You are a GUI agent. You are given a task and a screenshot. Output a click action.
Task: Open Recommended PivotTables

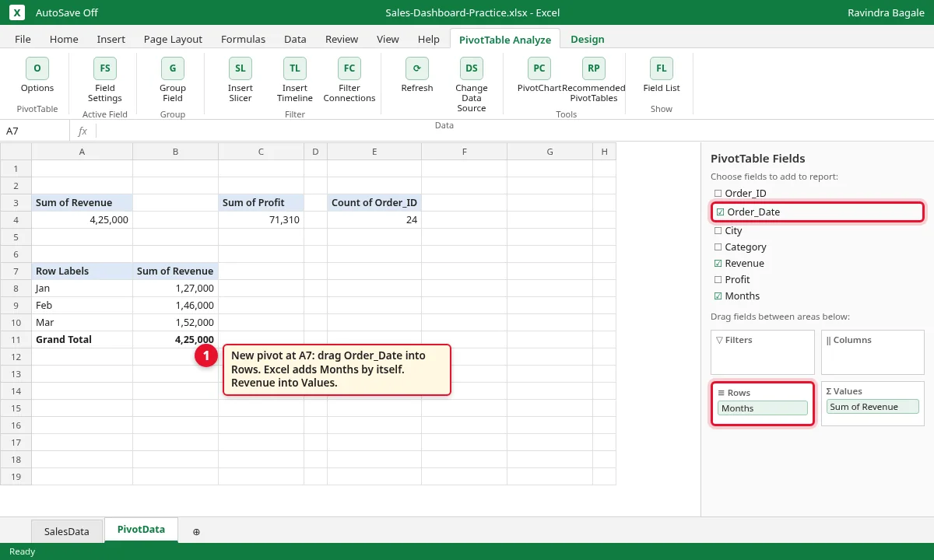tap(594, 81)
